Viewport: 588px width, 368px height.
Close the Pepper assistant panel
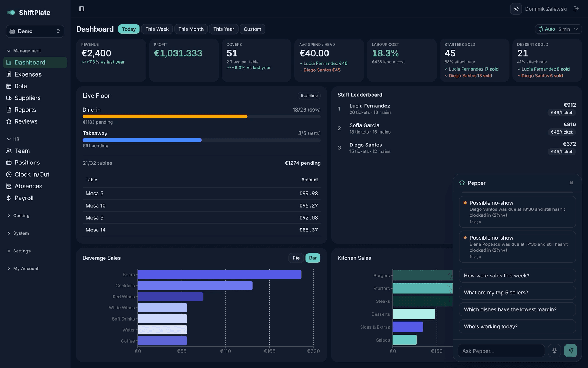(x=571, y=183)
